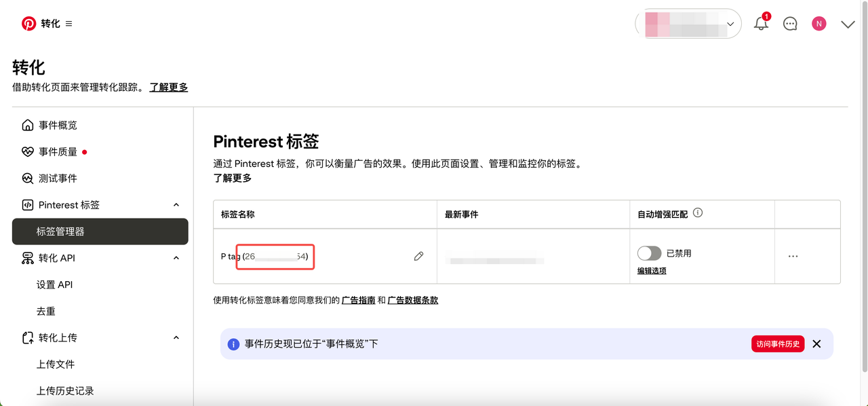The width and height of the screenshot is (868, 406).
Task: Open the ad account selector dropdown
Action: [688, 24]
